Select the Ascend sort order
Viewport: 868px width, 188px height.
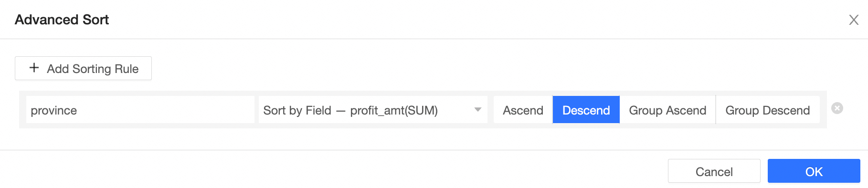tap(523, 110)
